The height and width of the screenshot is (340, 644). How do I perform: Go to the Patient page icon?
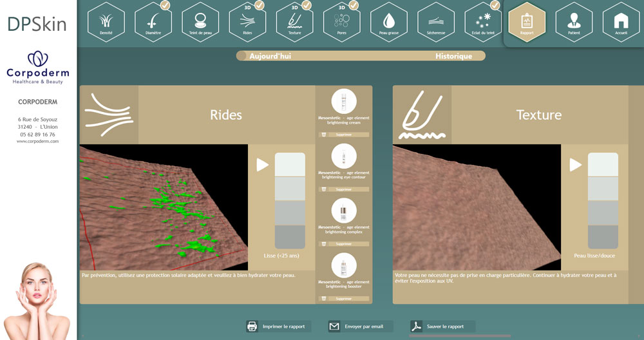coord(574,22)
